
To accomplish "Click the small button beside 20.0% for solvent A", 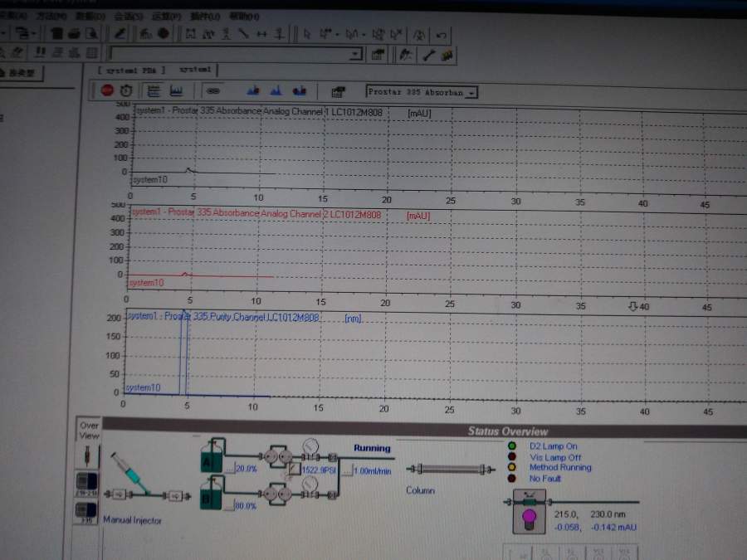I will (x=230, y=468).
